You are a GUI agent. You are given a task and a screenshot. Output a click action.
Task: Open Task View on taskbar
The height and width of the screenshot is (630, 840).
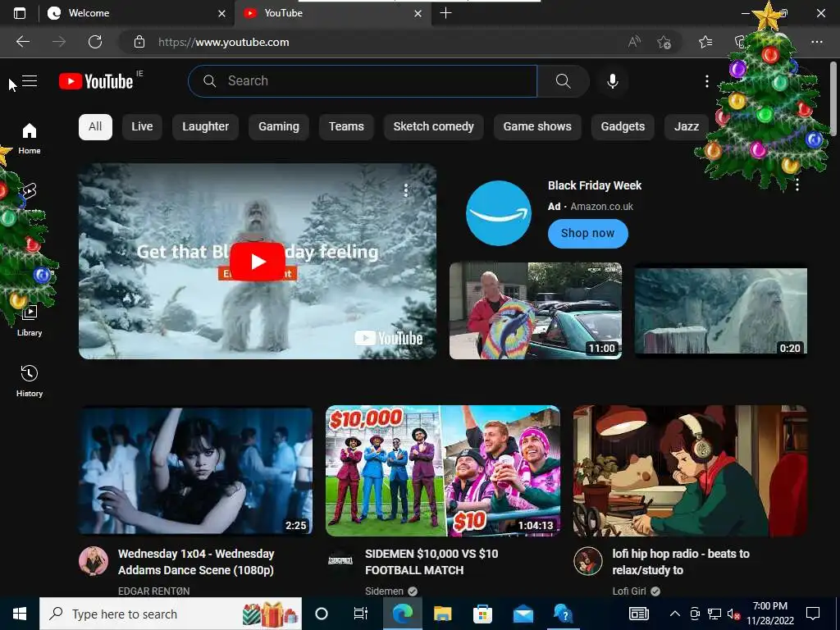[361, 614]
